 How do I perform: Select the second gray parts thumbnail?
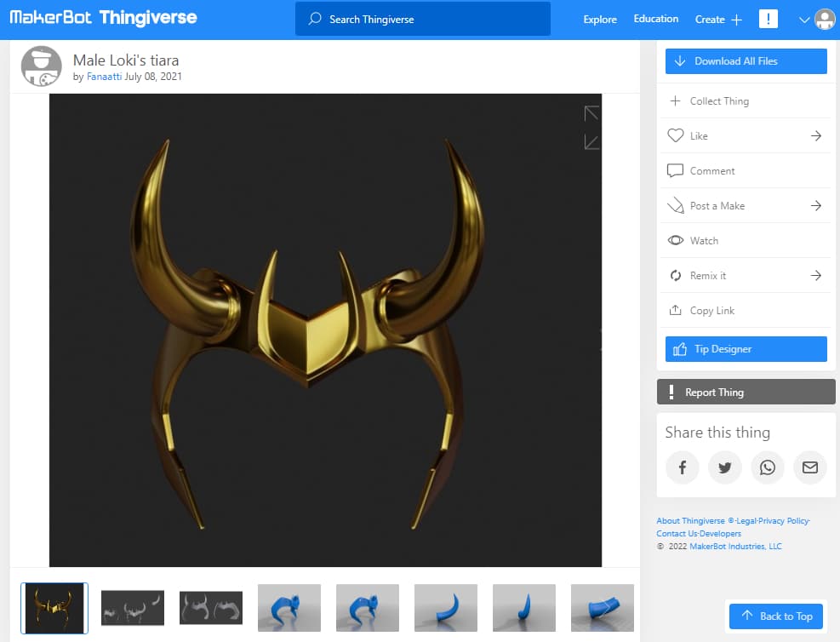[x=132, y=608]
